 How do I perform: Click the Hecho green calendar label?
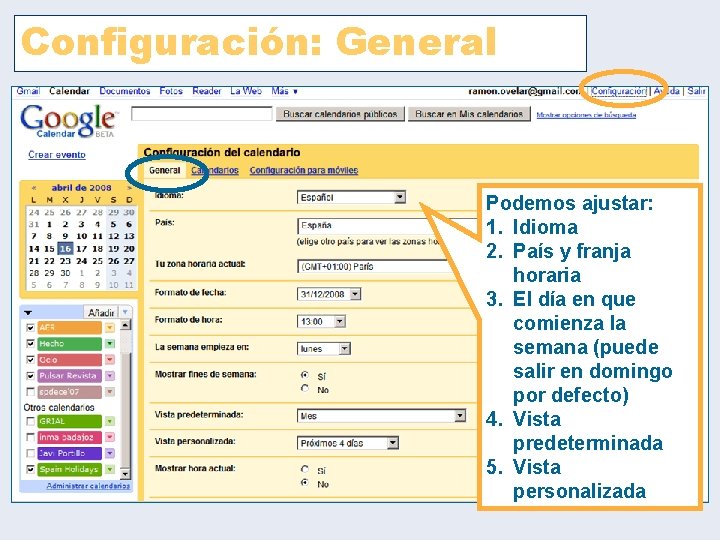[69, 343]
